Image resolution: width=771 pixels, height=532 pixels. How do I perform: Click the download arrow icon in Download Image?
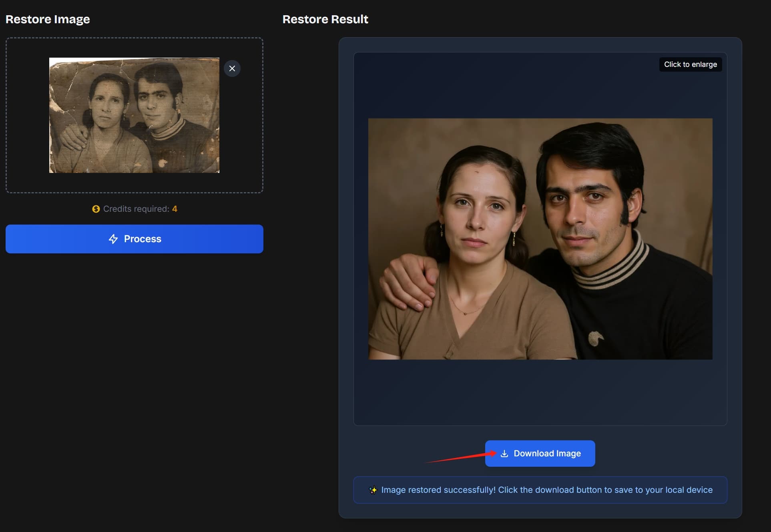coord(504,453)
